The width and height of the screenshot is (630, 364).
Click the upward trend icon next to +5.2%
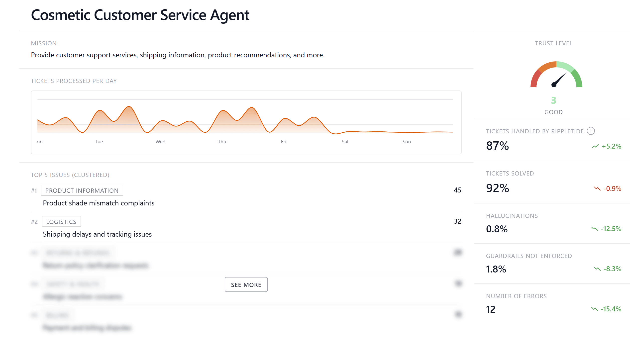coord(595,146)
